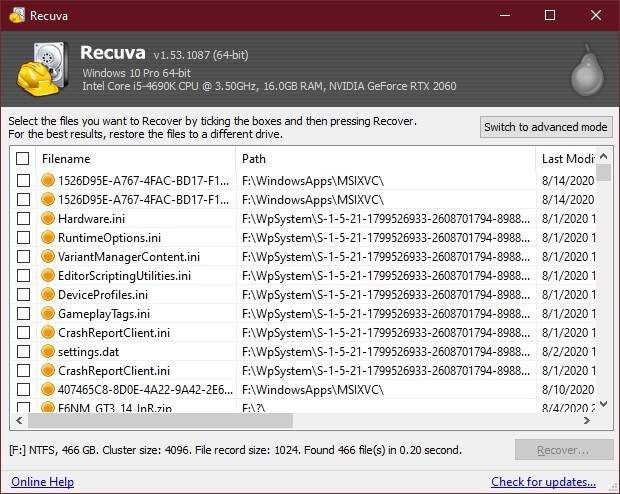Click the orange icon beside RuntimeOptions.ini
The image size is (620, 494).
48,237
